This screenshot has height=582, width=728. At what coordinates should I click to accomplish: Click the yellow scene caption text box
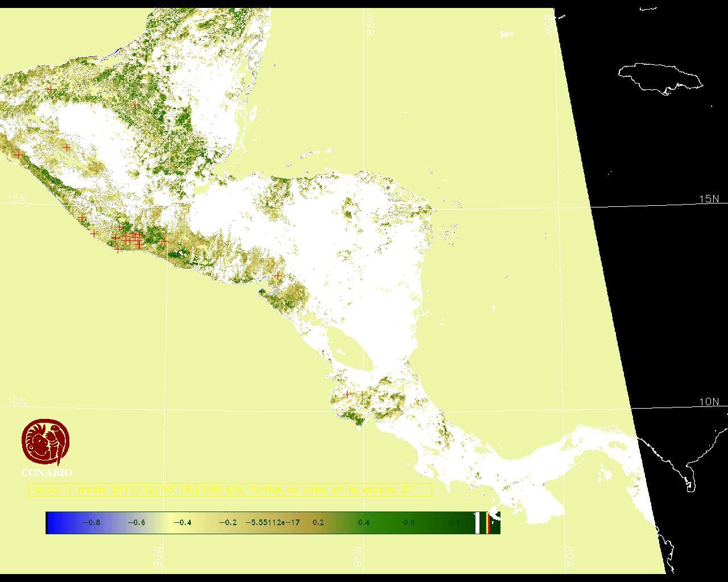[x=230, y=489]
